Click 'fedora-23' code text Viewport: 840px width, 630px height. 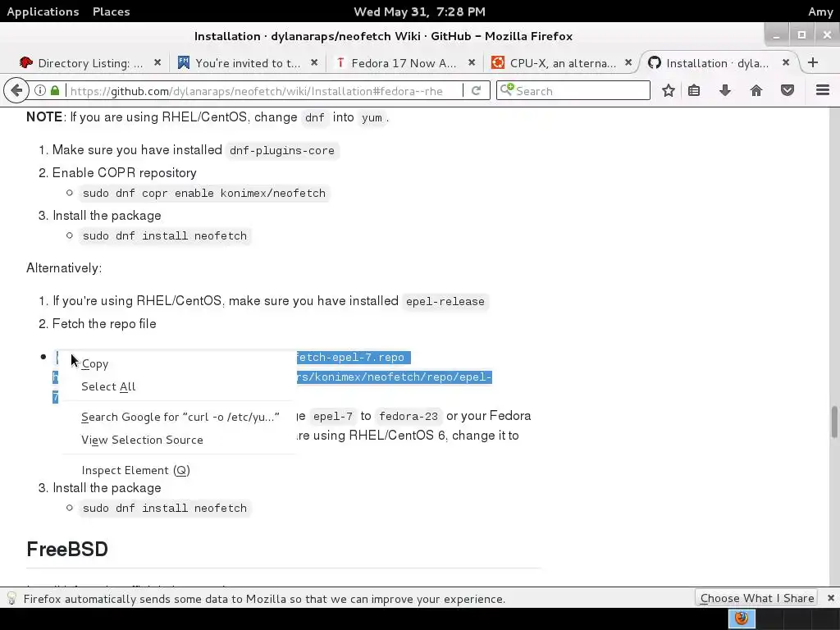[x=409, y=416]
